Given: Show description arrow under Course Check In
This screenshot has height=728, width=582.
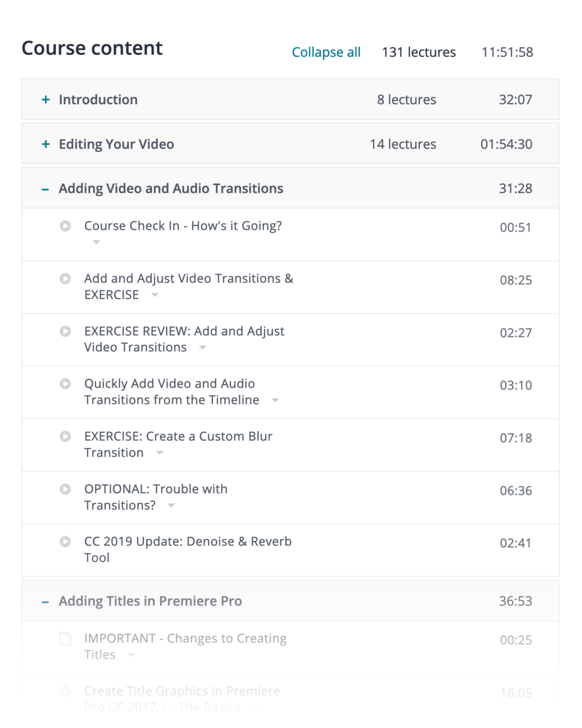Looking at the screenshot, I should [97, 242].
